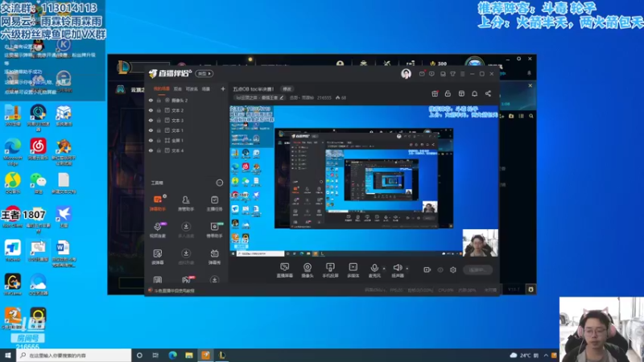Viewport: 644px width, 362px height.
Task: Toggle visibility of 文本 3 source
Action: [x=151, y=120]
